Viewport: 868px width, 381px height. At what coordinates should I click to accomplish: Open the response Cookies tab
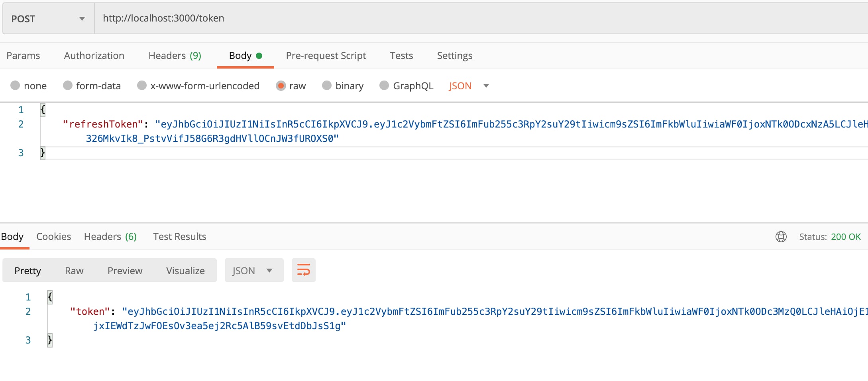(54, 237)
